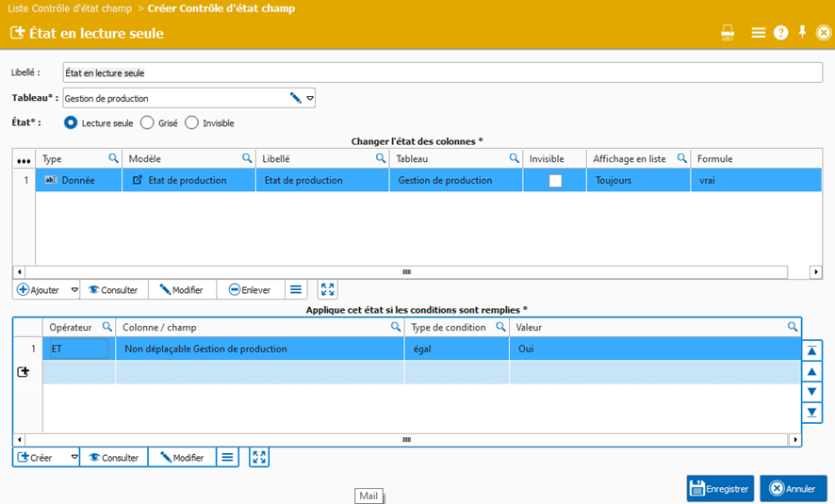Choose the Invisible radio option

coord(192,122)
